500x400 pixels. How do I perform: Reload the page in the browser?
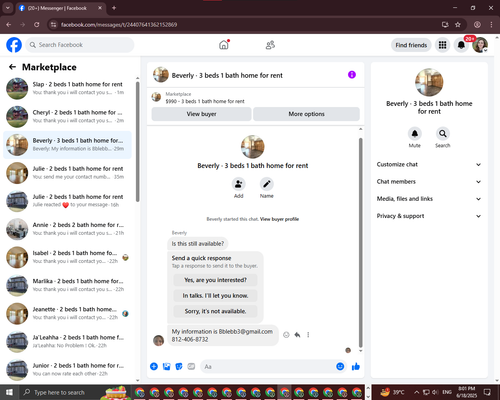tap(37, 24)
